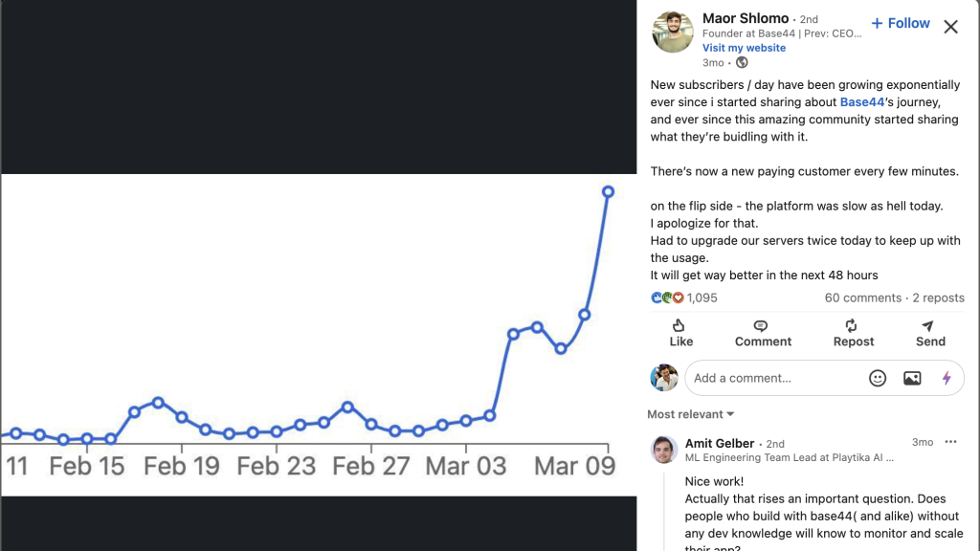This screenshot has width=980, height=551.
Task: Select the Mar 09 peak data point
Action: pyautogui.click(x=608, y=191)
